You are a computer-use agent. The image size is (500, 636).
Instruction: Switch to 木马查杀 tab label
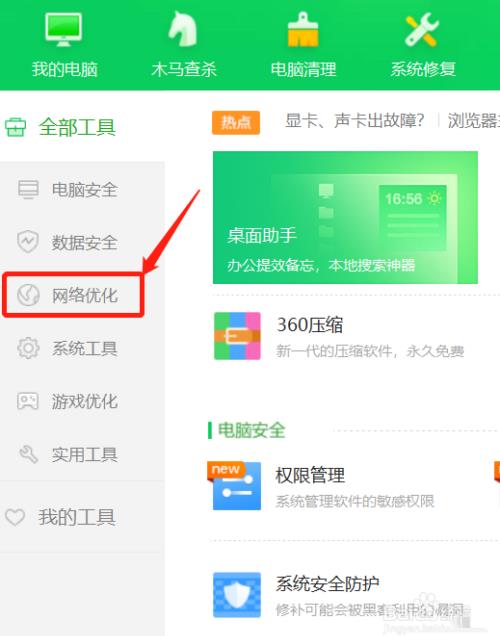point(184,69)
